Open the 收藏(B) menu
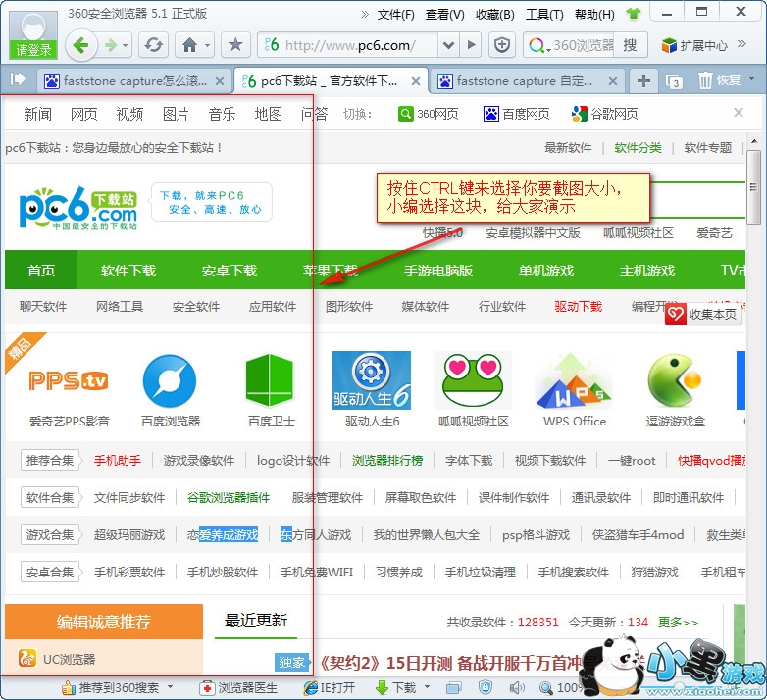Screen dimensions: 767x700 495,15
